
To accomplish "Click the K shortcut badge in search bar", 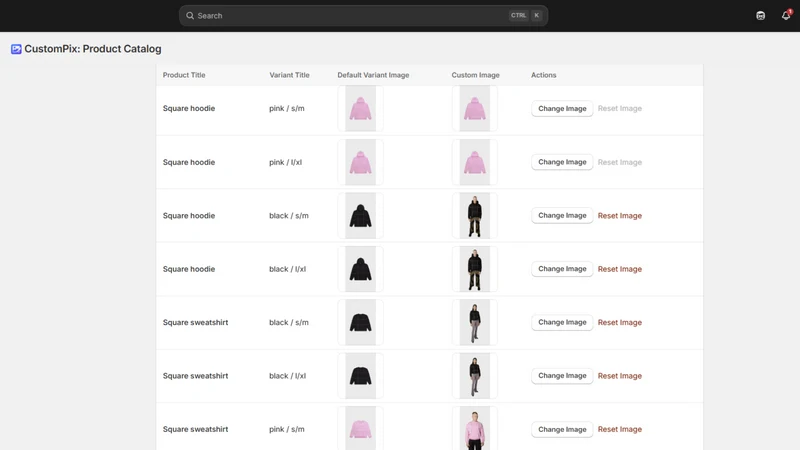I will pyautogui.click(x=537, y=15).
